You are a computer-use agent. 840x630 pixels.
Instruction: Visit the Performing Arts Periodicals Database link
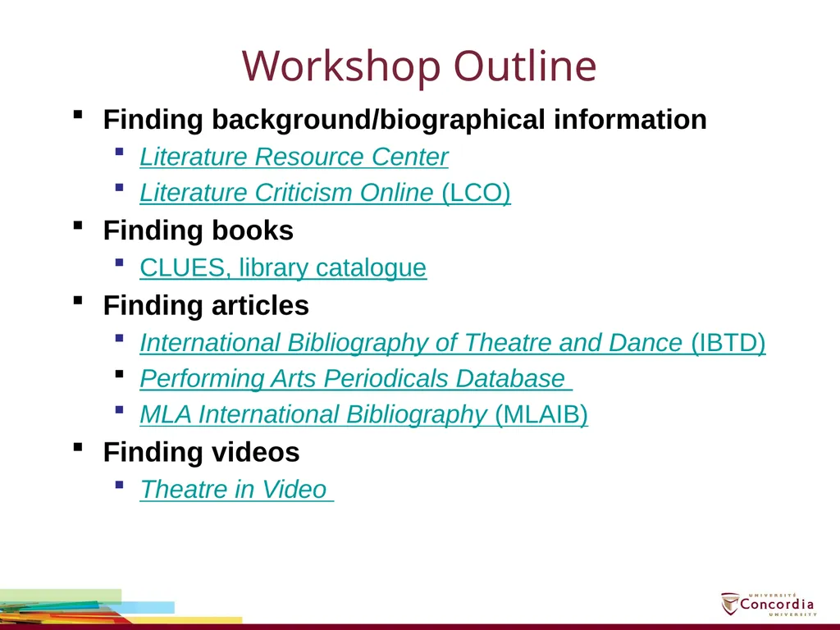coord(356,379)
